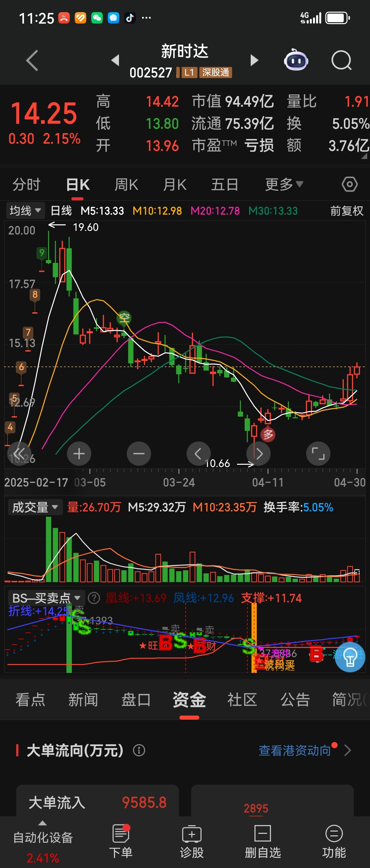The height and width of the screenshot is (868, 370).
Task: Open BS indicator help question mark
Action: click(94, 598)
